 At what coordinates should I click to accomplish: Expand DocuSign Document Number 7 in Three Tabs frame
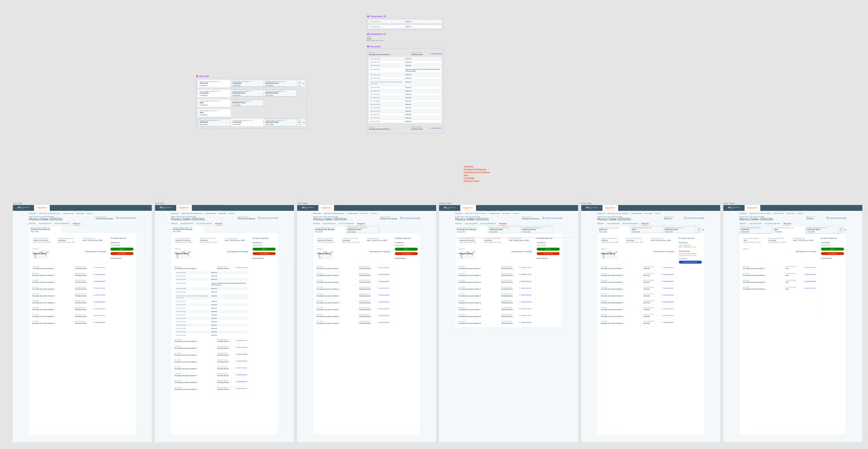tap(525, 309)
